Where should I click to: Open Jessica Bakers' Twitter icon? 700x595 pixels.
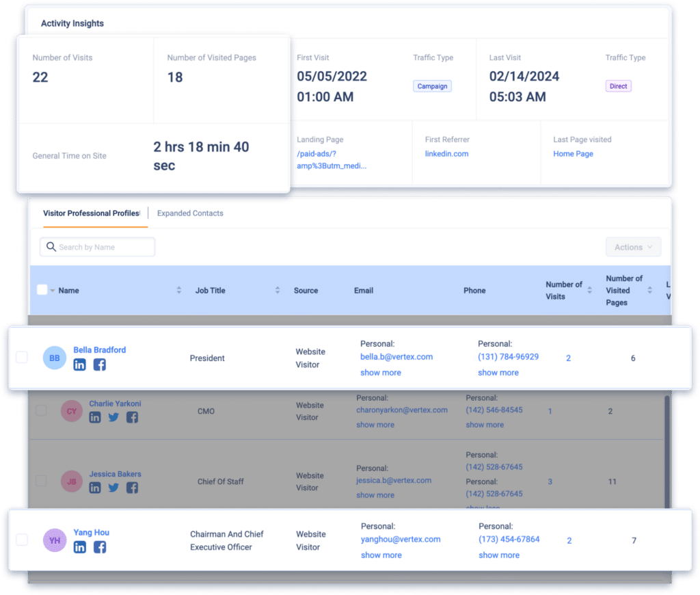tap(113, 488)
